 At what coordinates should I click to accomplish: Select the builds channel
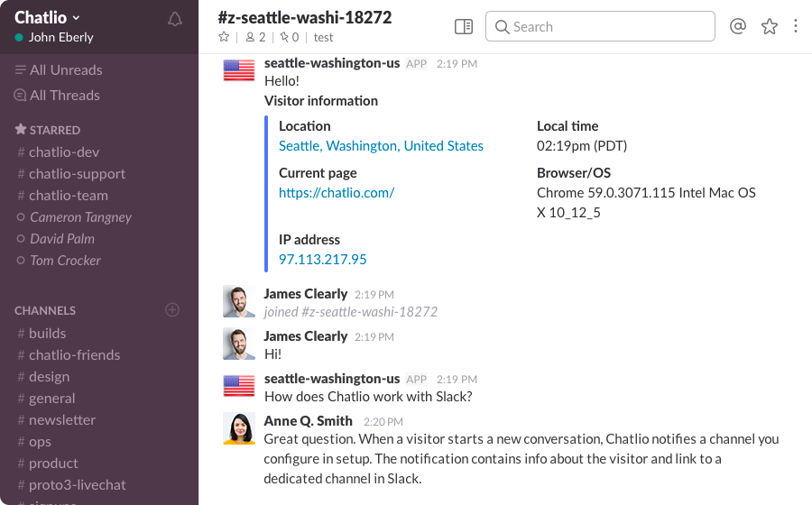[42, 334]
